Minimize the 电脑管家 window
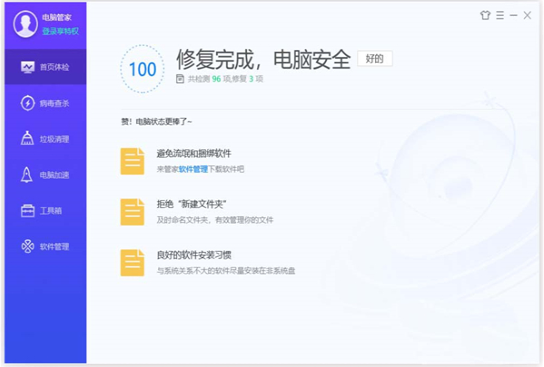544x367 pixels. (x=513, y=15)
